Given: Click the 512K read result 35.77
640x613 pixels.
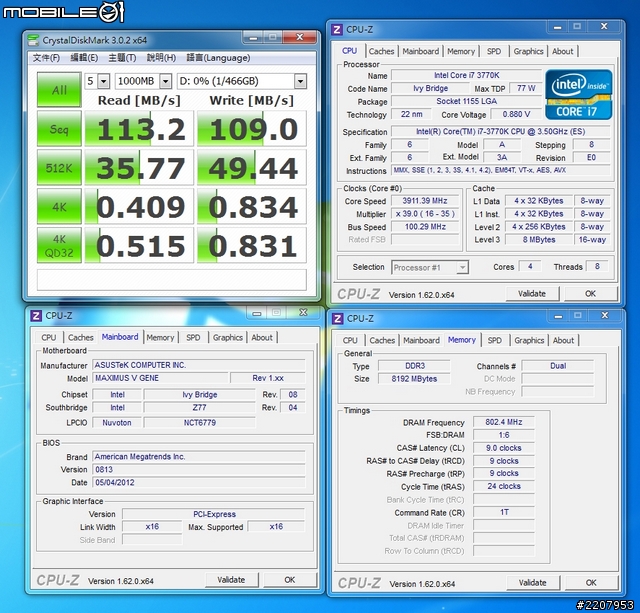Looking at the screenshot, I should pos(139,167).
